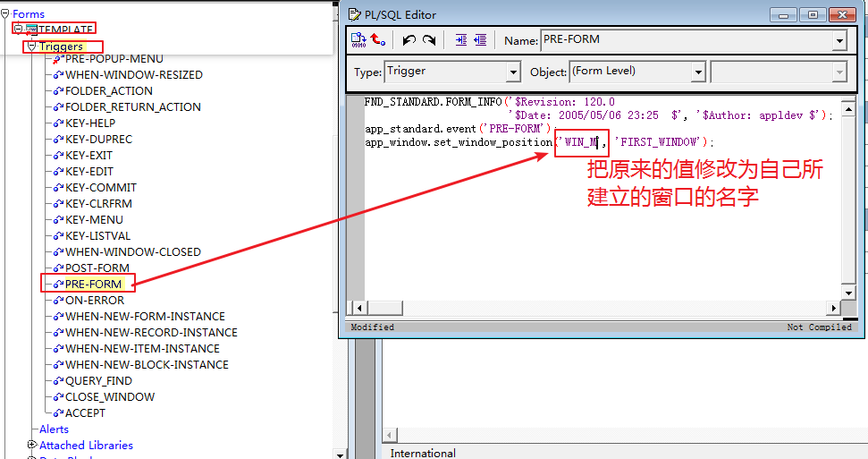This screenshot has width=868, height=459.
Task: Expand the Attached Libraries node
Action: pyautogui.click(x=31, y=445)
